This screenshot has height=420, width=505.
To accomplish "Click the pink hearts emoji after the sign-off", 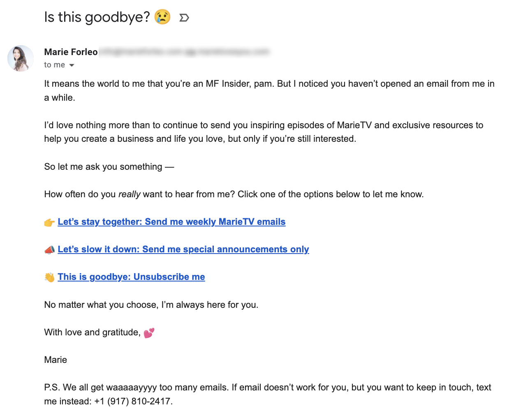I will click(x=149, y=332).
